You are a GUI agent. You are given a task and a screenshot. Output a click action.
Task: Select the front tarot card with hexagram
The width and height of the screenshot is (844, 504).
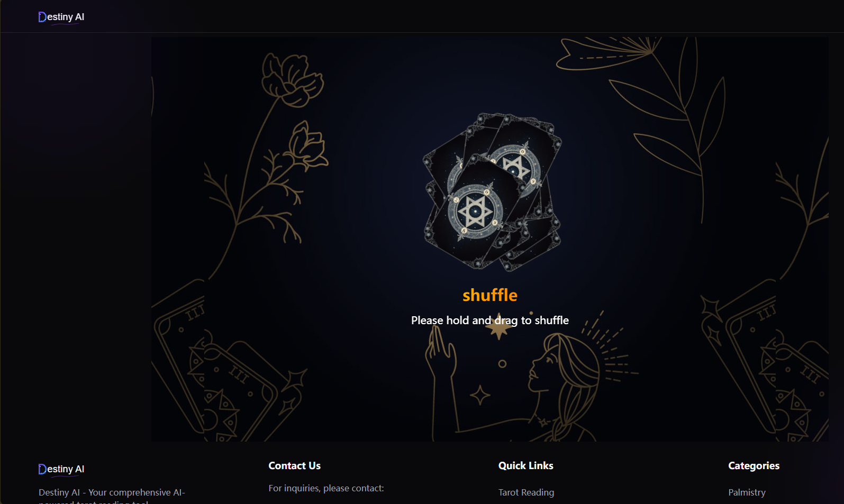pyautogui.click(x=475, y=212)
